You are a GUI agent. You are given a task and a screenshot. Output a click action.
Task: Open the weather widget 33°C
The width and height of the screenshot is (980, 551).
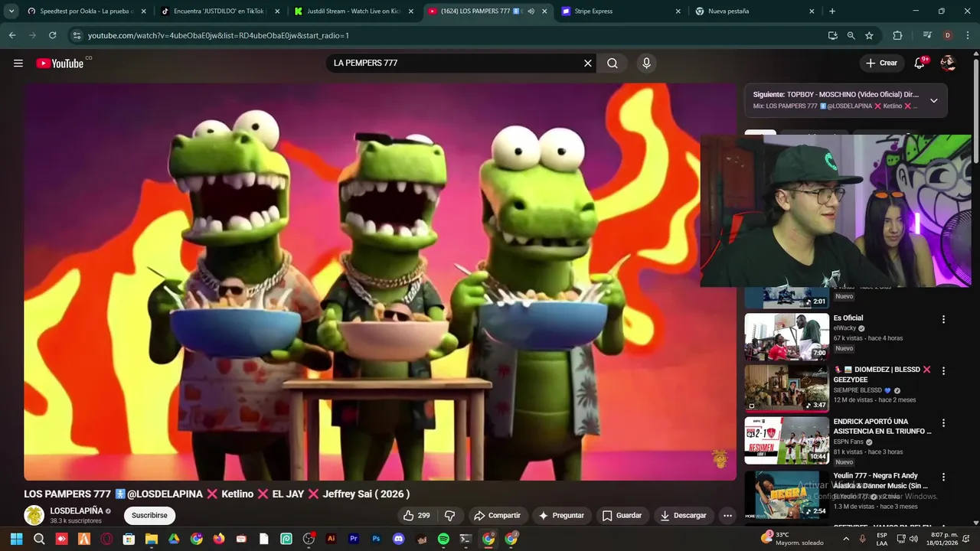[x=792, y=539]
